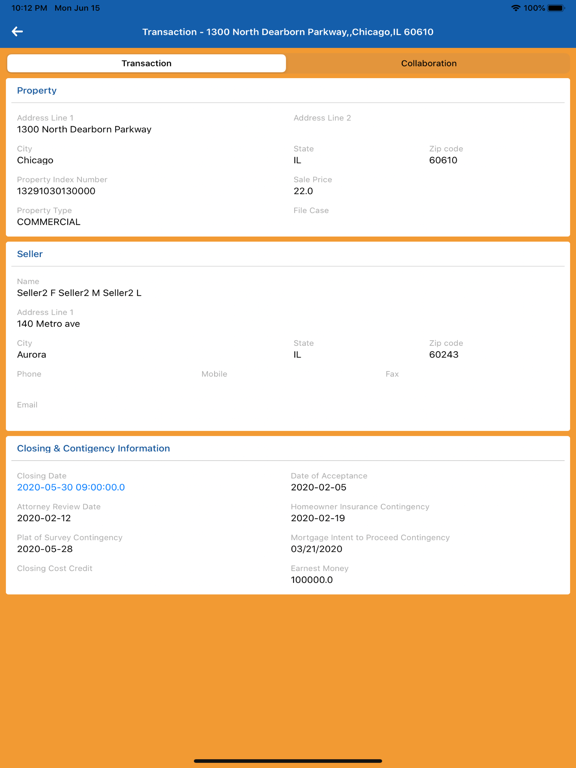
Task: Select the Transaction tab
Action: tap(146, 63)
